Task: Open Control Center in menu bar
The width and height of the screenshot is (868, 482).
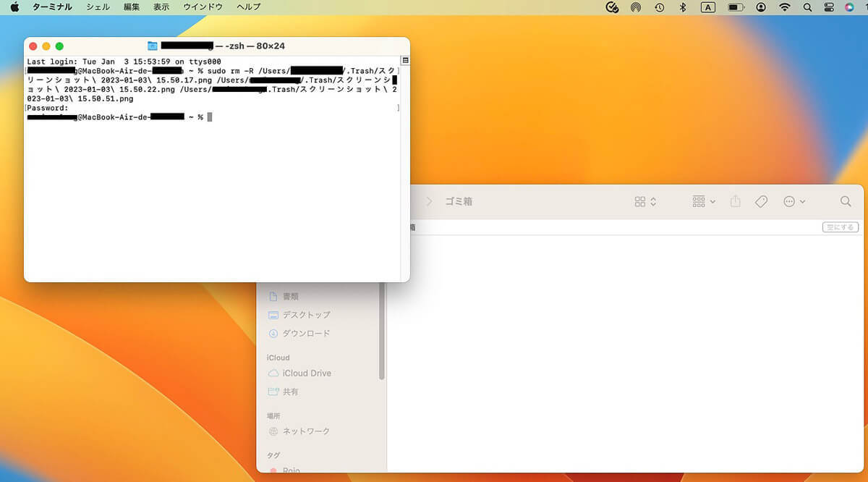Action: point(829,7)
